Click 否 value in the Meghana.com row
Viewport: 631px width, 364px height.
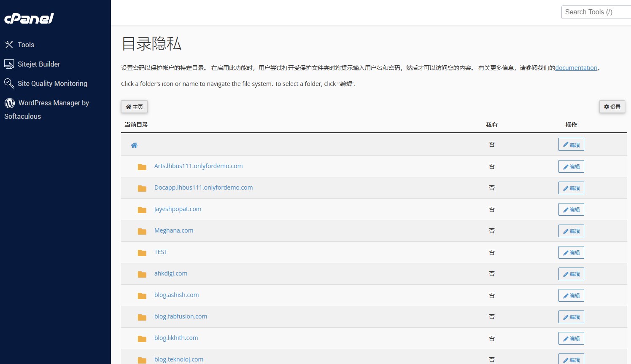tap(492, 231)
